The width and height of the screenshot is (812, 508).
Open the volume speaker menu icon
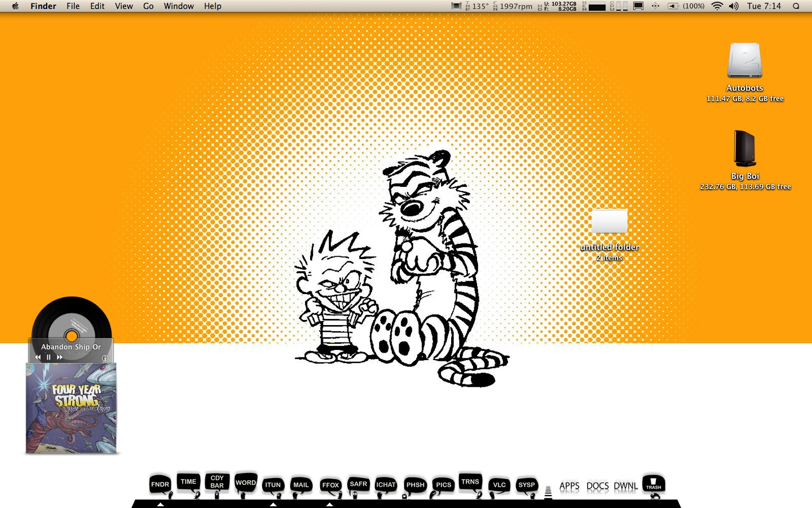734,6
